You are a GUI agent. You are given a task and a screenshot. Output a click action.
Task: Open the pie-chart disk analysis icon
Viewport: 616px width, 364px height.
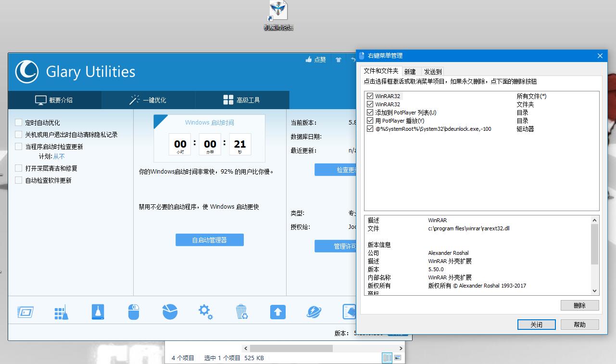(x=170, y=312)
